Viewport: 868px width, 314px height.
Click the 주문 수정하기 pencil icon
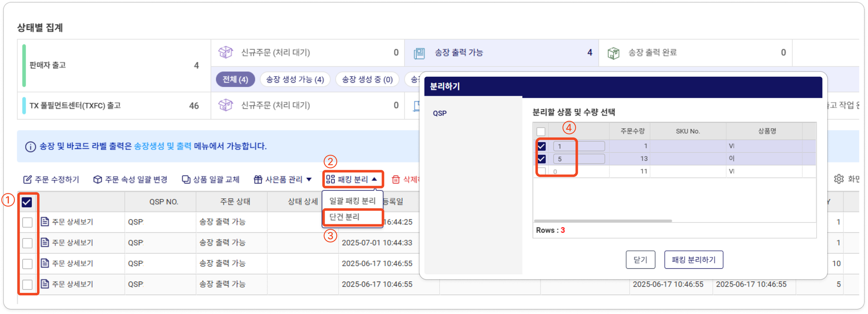pyautogui.click(x=28, y=179)
